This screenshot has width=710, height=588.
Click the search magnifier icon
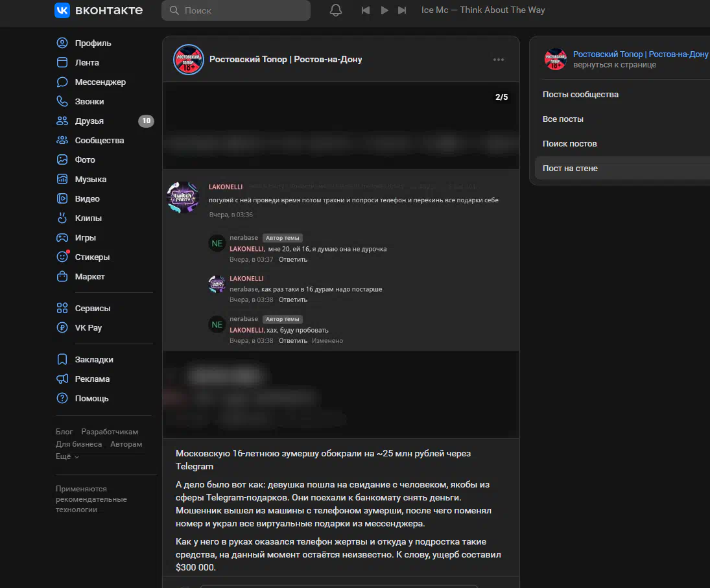[174, 10]
